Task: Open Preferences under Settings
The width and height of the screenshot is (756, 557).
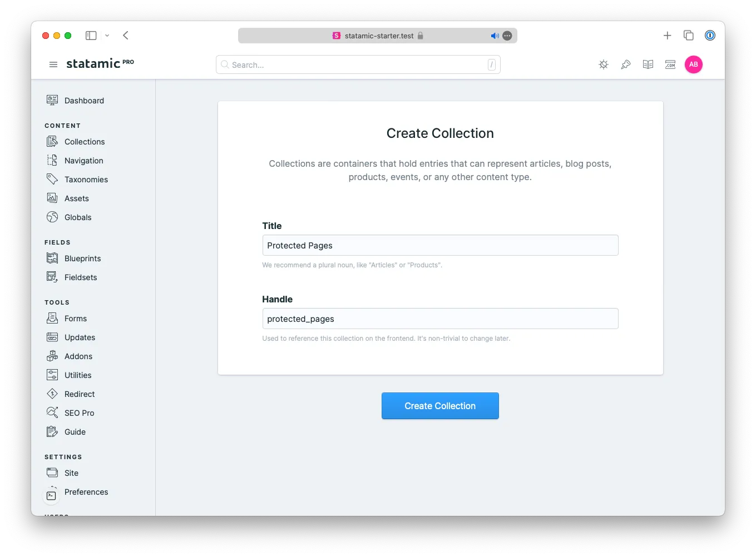Action: tap(86, 492)
